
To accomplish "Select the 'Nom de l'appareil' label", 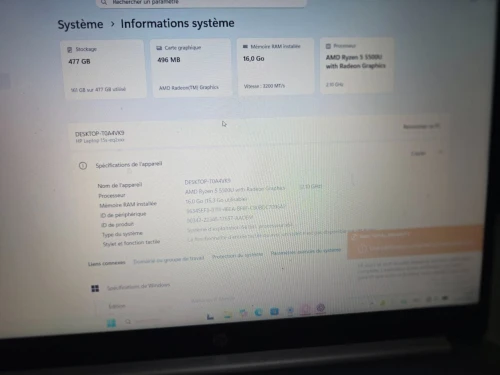I will 120,185.
